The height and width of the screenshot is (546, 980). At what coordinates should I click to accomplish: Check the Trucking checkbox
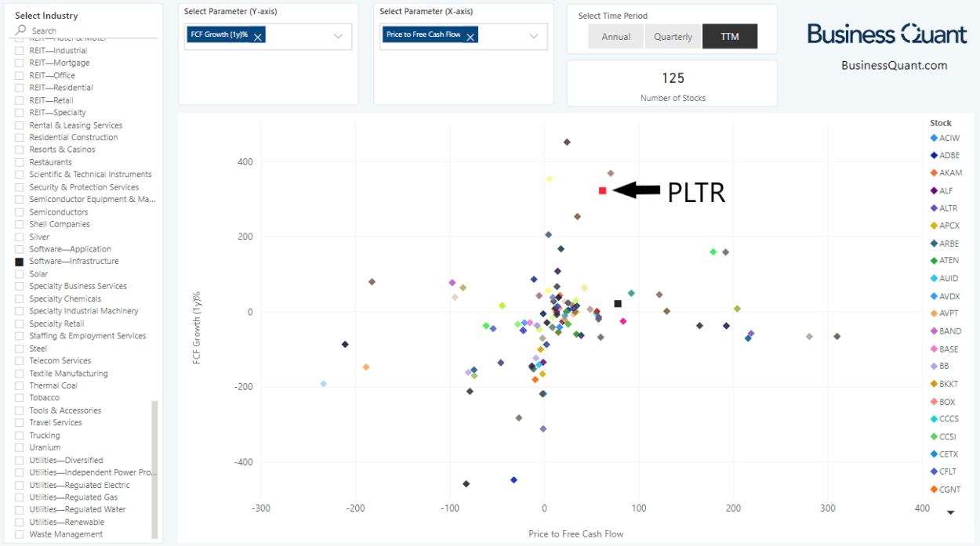pyautogui.click(x=20, y=436)
